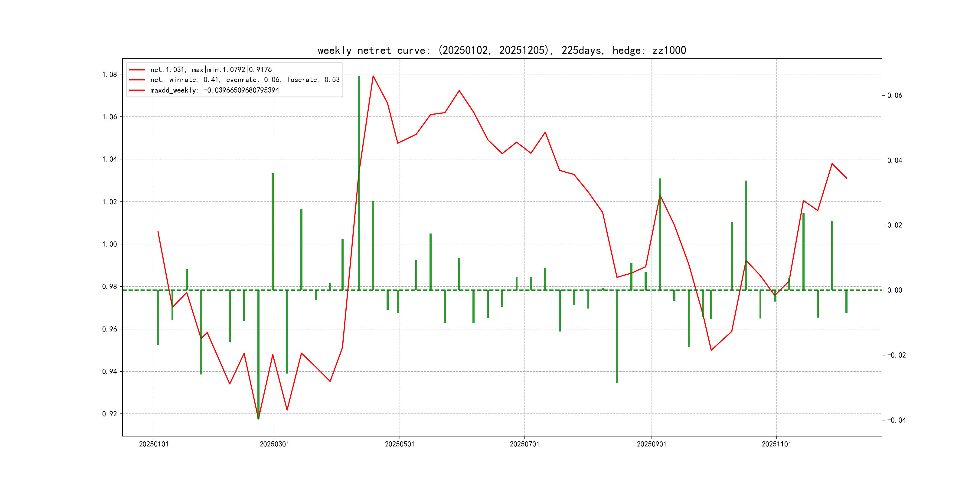Click the 20250901 x-axis label
The height and width of the screenshot is (490, 980).
(x=651, y=444)
